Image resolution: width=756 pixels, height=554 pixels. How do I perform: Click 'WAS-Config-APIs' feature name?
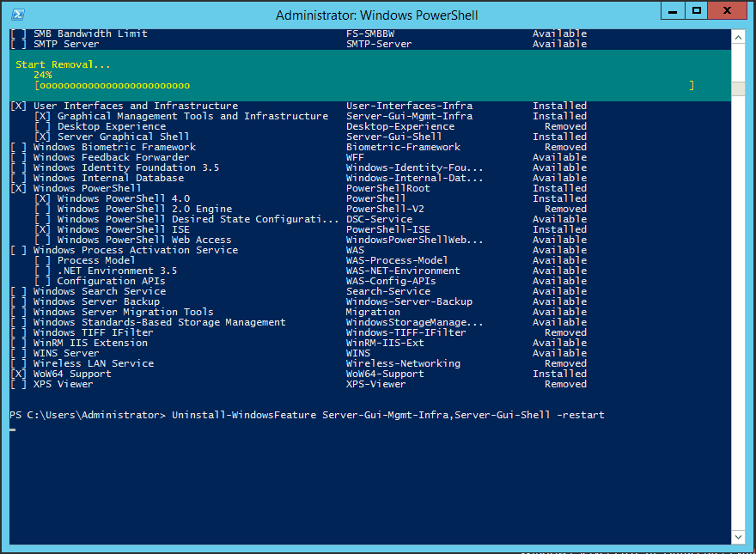(391, 281)
